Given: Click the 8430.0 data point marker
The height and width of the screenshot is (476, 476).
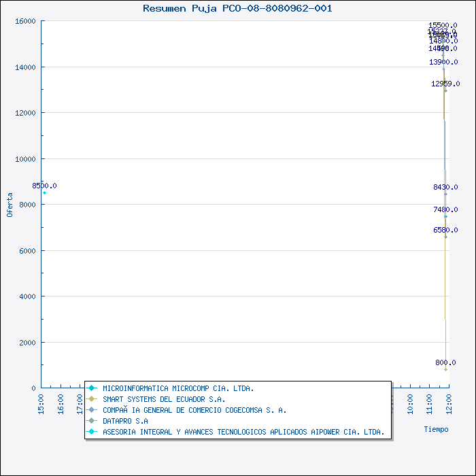Looking at the screenshot, I should pos(446,194).
